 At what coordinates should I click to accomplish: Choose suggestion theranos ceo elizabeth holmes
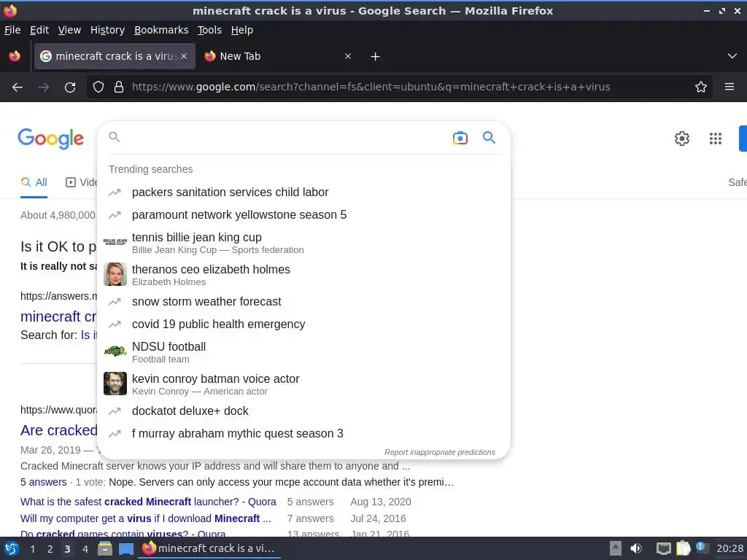[x=304, y=274]
